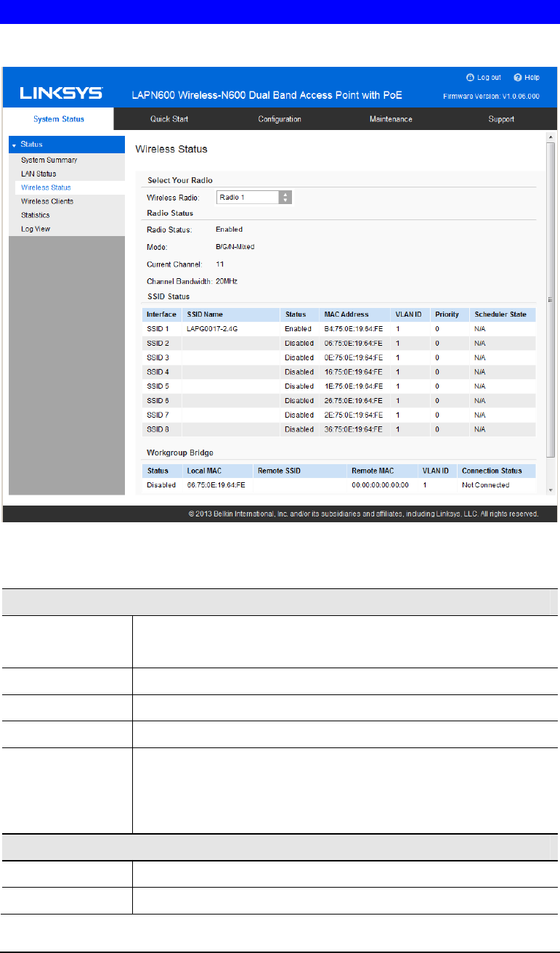Click the SSID 8 row label
The height and width of the screenshot is (953, 560).
tap(158, 429)
